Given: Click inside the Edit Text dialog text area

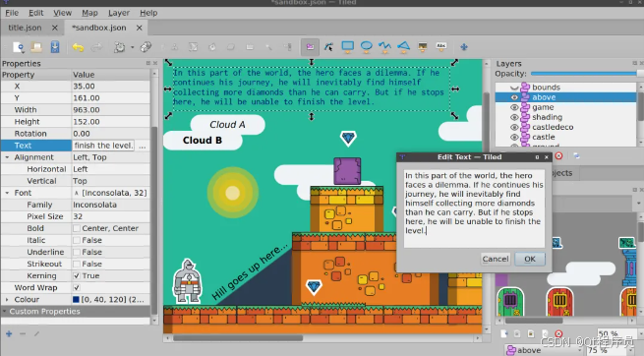Looking at the screenshot, I should 474,208.
